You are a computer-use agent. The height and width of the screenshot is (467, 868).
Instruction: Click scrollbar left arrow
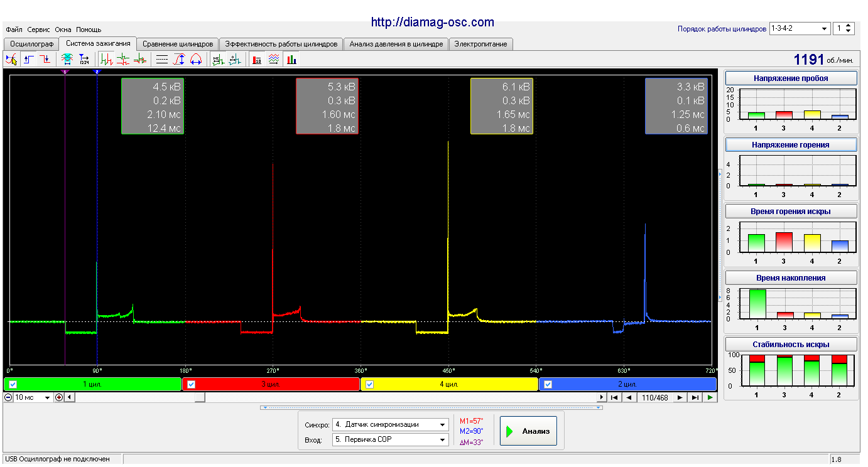click(x=68, y=397)
